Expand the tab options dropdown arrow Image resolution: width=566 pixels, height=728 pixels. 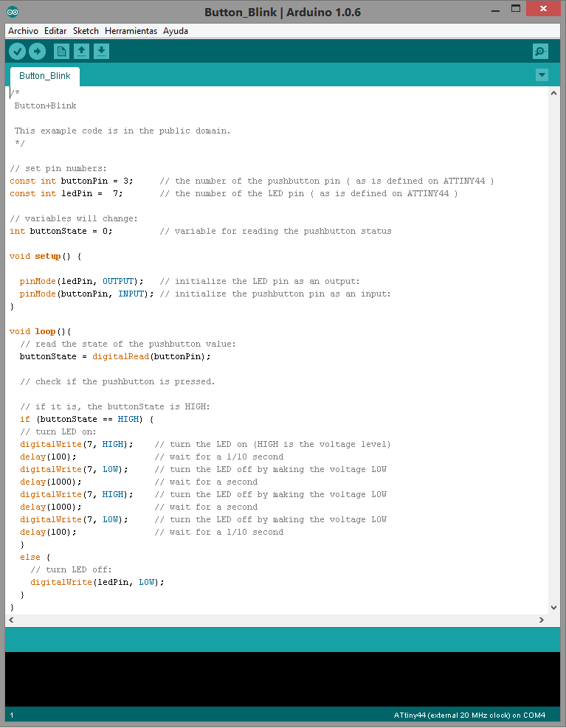point(542,74)
